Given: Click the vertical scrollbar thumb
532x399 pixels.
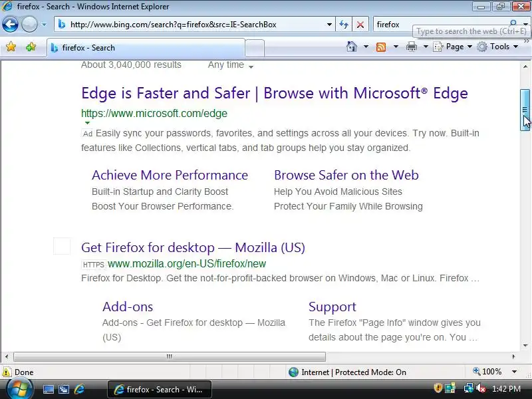Looking at the screenshot, I should pos(525,110).
